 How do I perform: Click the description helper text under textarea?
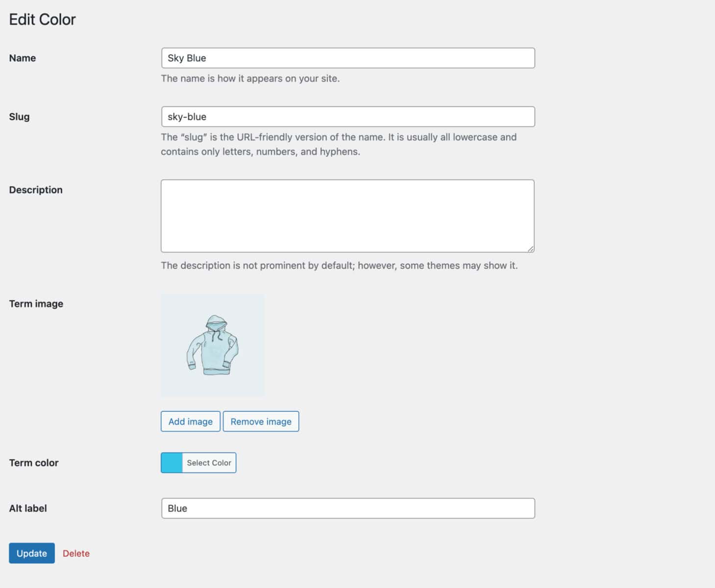pyautogui.click(x=339, y=265)
